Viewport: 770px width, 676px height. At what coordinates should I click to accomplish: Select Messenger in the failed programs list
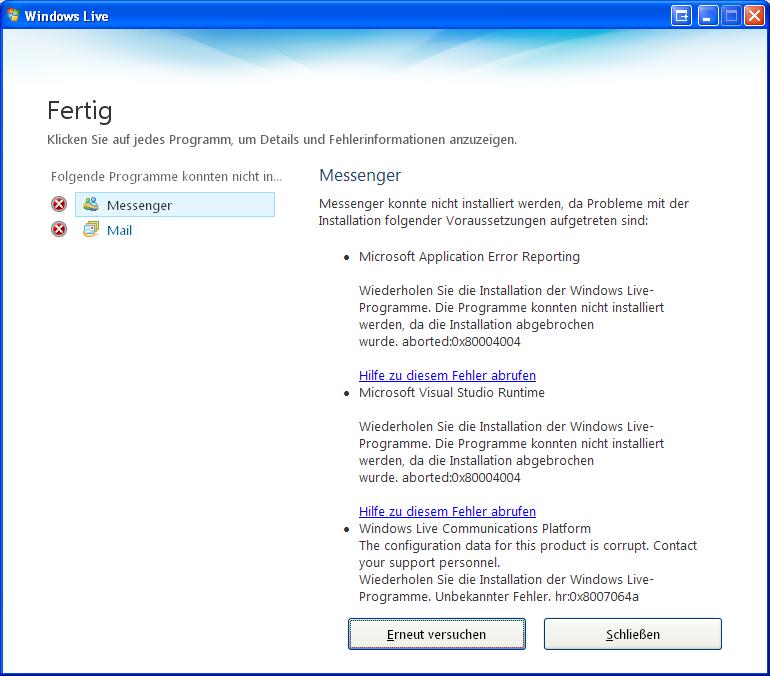(175, 205)
